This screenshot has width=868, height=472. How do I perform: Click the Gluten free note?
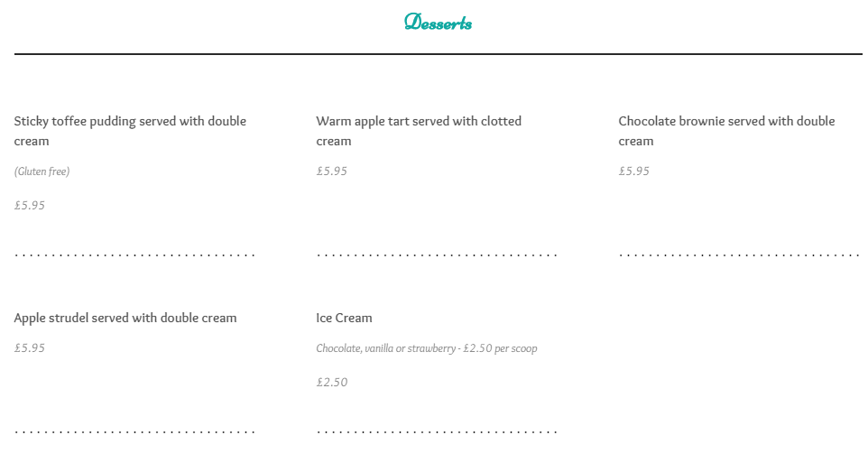coord(42,171)
